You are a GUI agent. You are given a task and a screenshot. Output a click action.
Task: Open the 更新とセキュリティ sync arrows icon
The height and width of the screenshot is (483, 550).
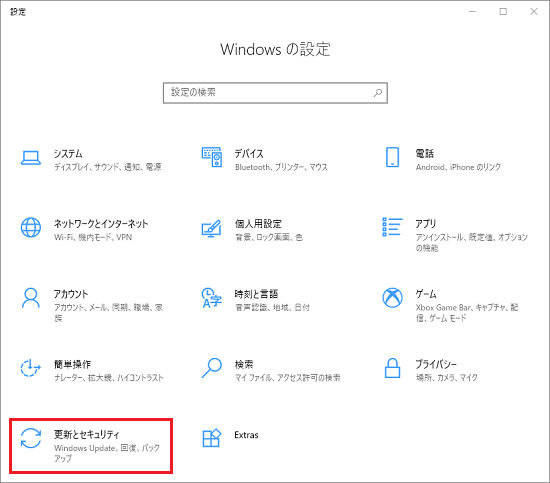click(31, 438)
